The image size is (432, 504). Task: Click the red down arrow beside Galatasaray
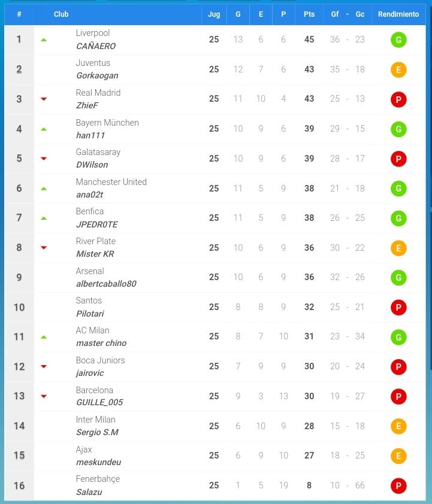point(44,159)
